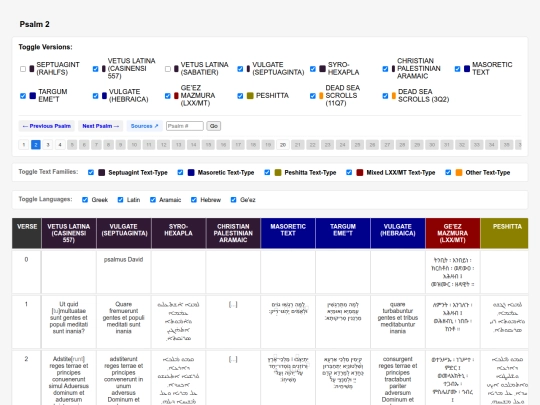Click the VERSE column header
The image size is (540, 405).
pos(27,233)
